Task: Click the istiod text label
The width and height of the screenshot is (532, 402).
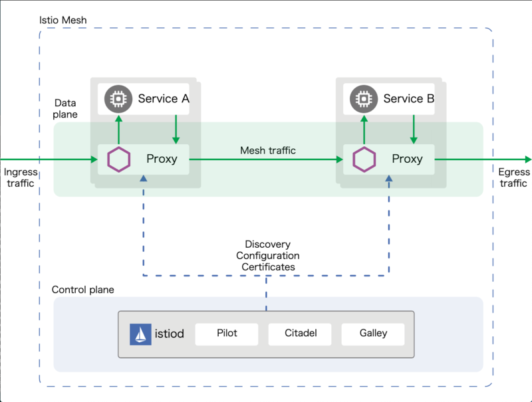Action: pyautogui.click(x=170, y=334)
